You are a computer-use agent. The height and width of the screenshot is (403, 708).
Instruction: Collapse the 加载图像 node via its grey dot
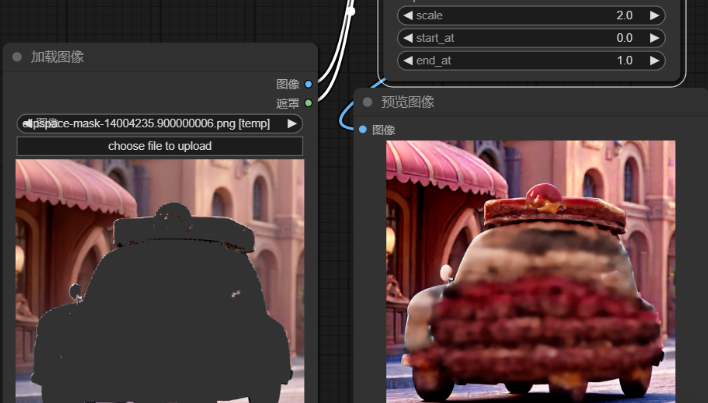(17, 57)
